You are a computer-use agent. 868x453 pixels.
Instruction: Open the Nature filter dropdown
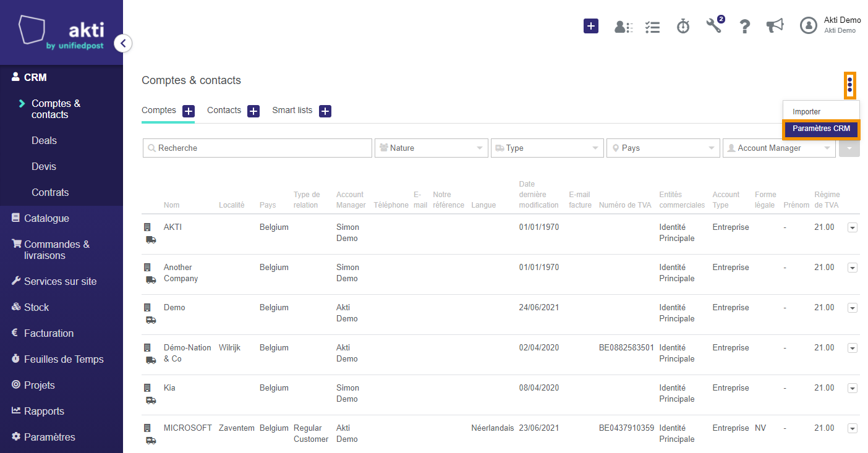(x=432, y=148)
